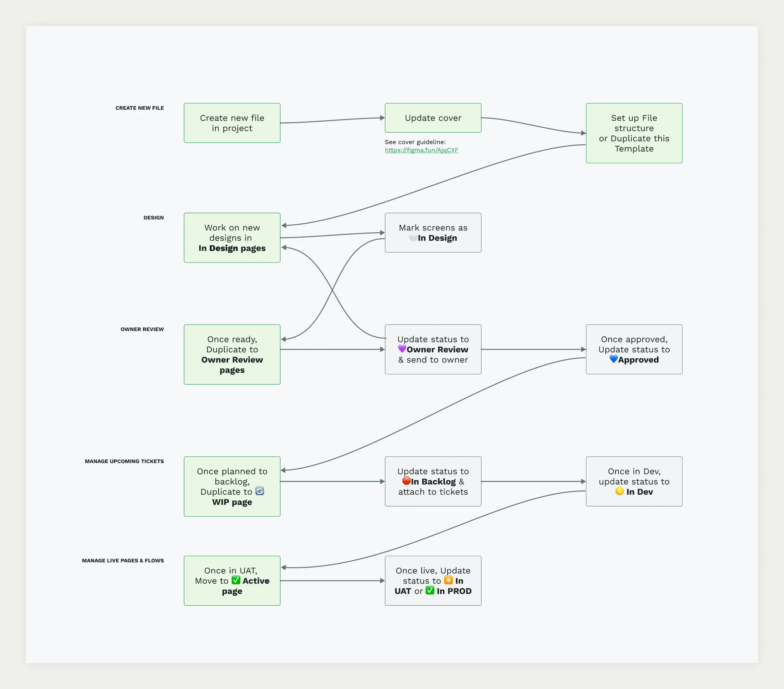This screenshot has width=784, height=689.
Task: Select the 'Once planned to backlog' box
Action: point(232,487)
